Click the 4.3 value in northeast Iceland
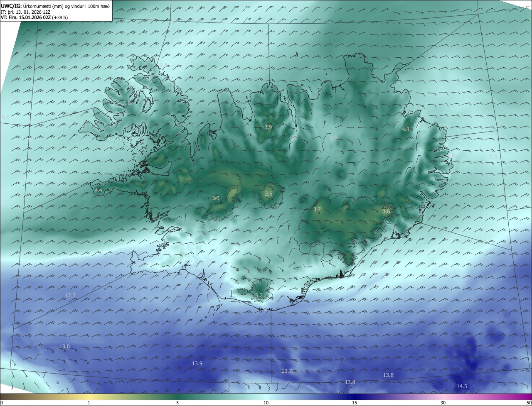532x406 pixels. (406, 130)
